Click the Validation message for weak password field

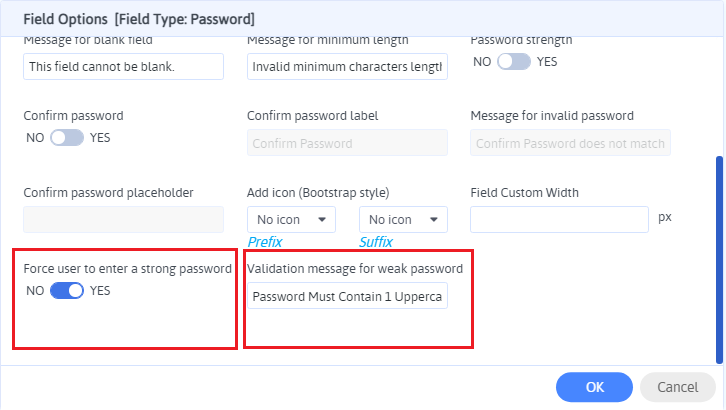[x=347, y=296]
